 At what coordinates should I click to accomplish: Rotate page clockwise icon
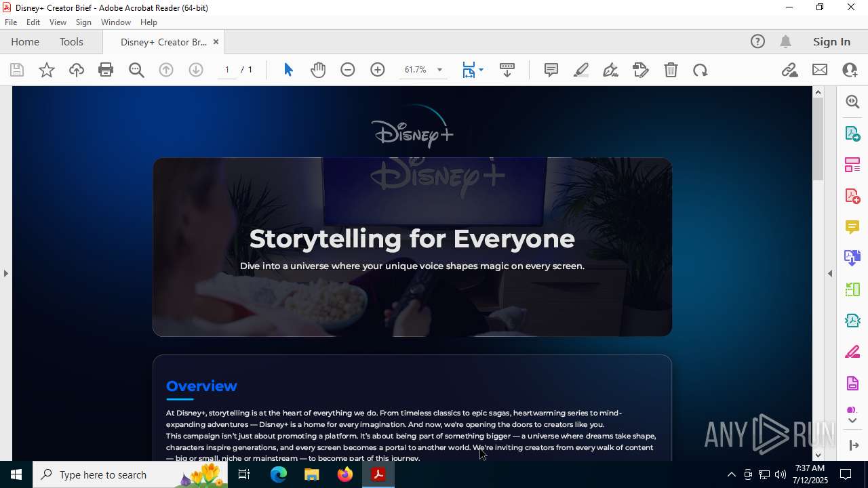pos(701,70)
